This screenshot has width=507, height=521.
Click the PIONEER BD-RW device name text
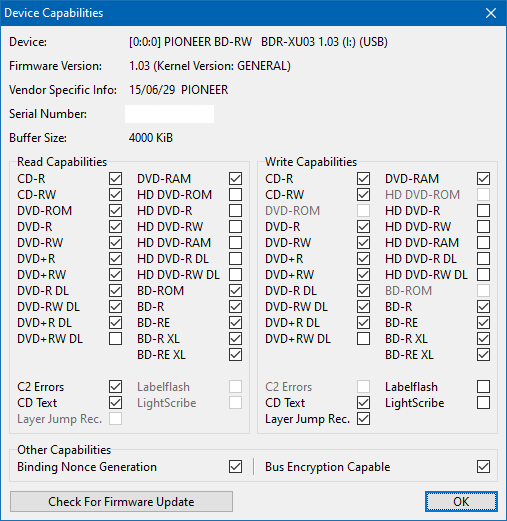(258, 42)
